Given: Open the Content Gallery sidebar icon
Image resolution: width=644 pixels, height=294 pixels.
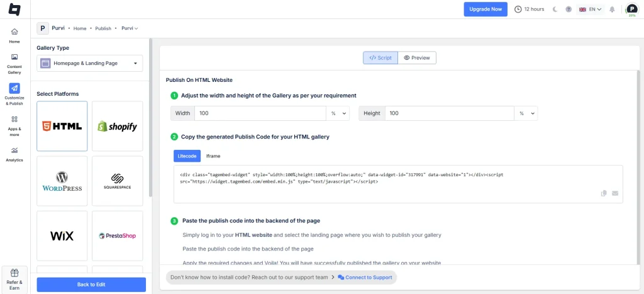Looking at the screenshot, I should pos(14,57).
